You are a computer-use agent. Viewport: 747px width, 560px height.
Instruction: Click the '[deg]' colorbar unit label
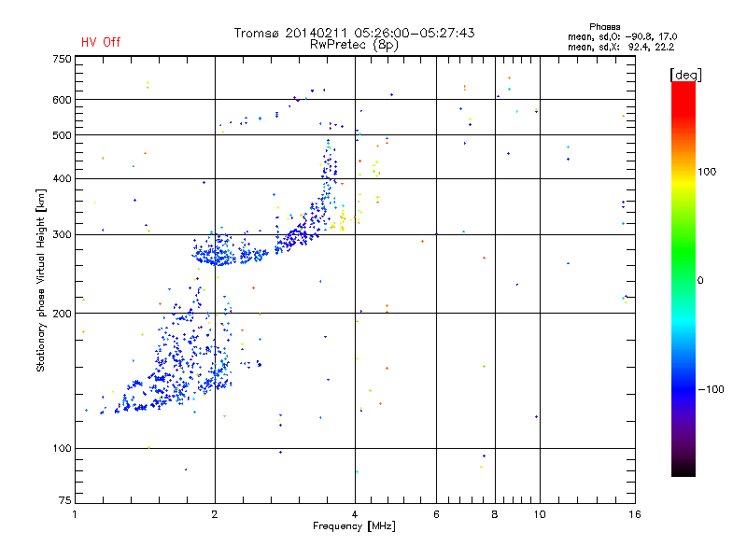685,75
